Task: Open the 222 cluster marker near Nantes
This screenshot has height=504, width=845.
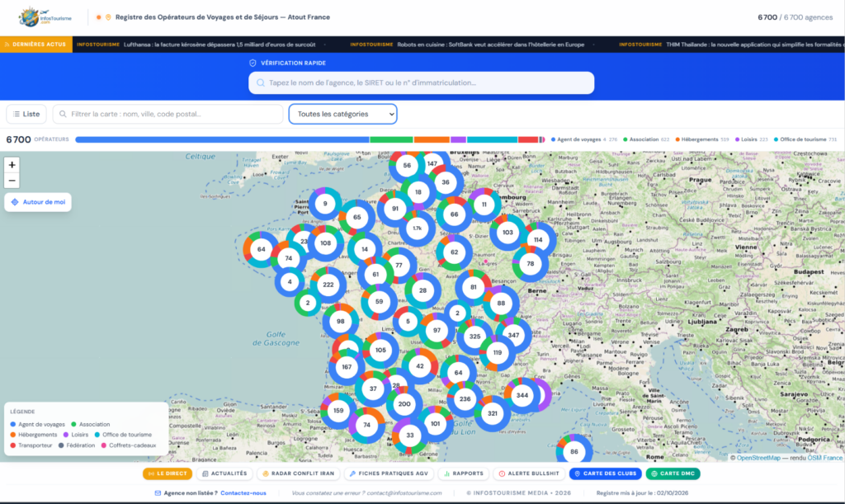Action: click(x=328, y=285)
